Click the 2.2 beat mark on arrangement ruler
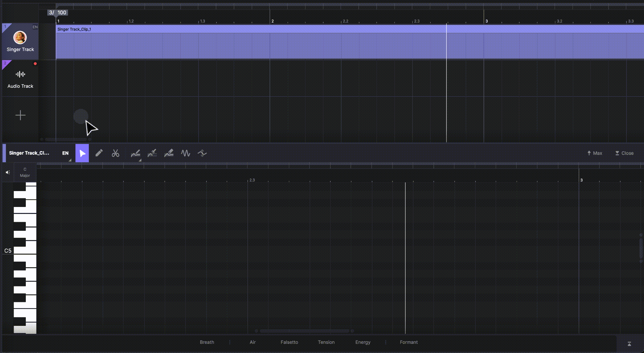Image resolution: width=644 pixels, height=353 pixels. [345, 21]
